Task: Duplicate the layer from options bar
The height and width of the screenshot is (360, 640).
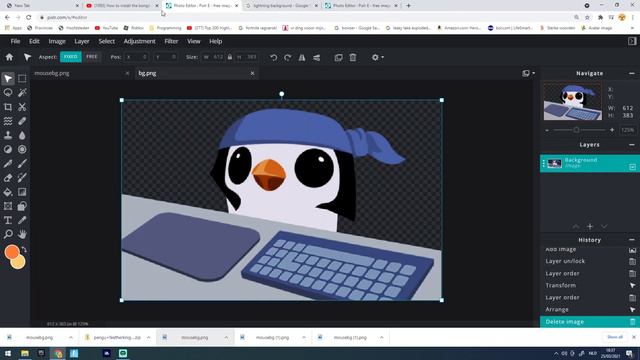Action: point(338,58)
